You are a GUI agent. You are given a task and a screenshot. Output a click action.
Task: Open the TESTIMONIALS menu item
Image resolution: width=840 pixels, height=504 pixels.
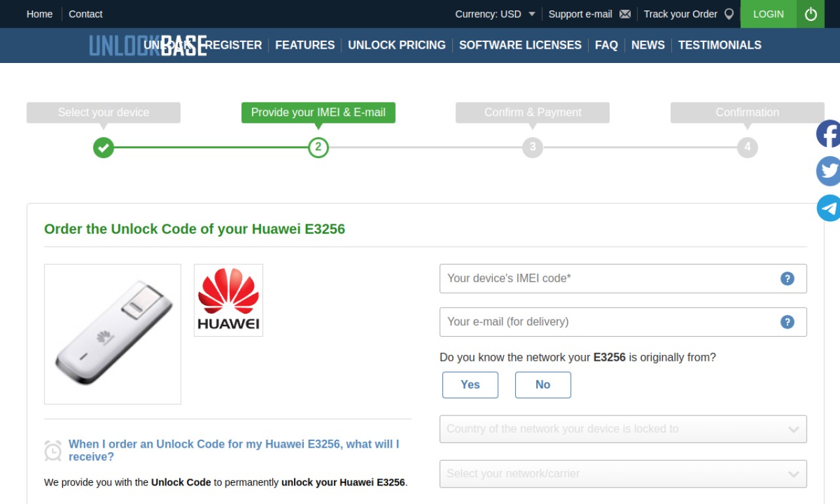(720, 45)
